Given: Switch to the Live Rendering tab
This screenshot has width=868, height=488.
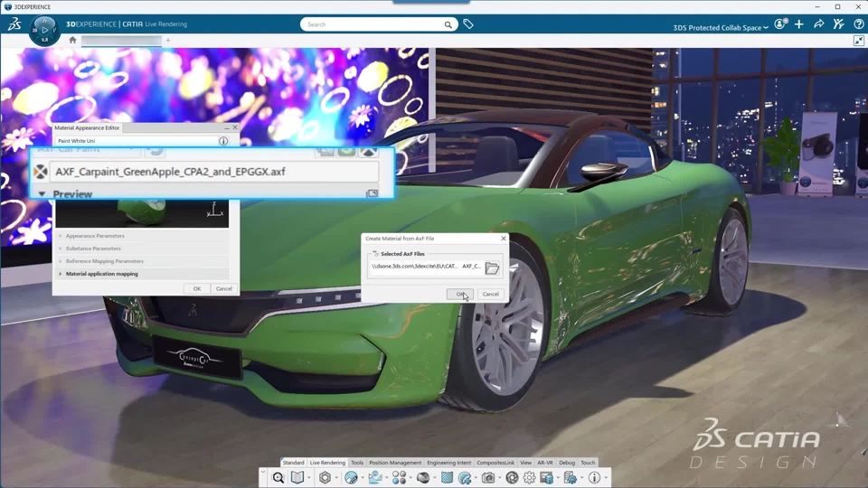Looking at the screenshot, I should [x=327, y=463].
